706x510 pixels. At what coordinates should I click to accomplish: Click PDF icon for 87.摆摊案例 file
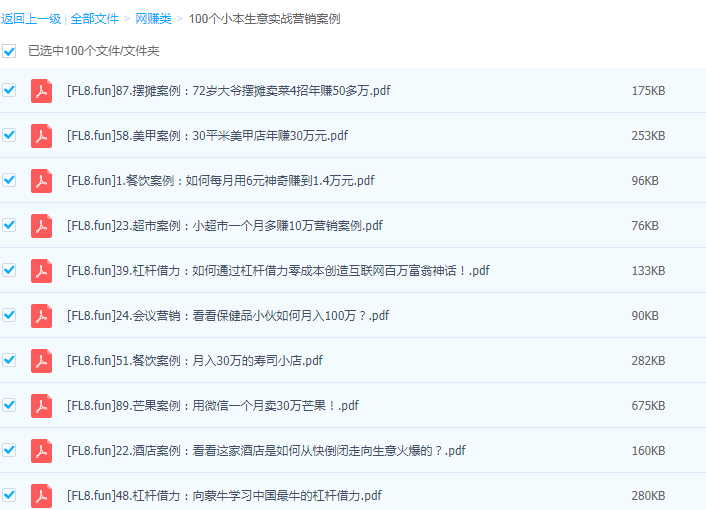point(41,91)
